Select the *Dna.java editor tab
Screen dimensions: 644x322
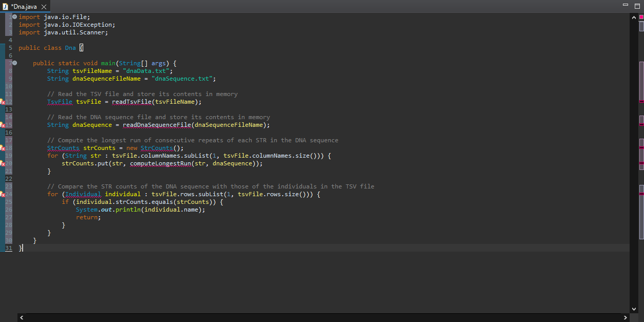(25, 7)
